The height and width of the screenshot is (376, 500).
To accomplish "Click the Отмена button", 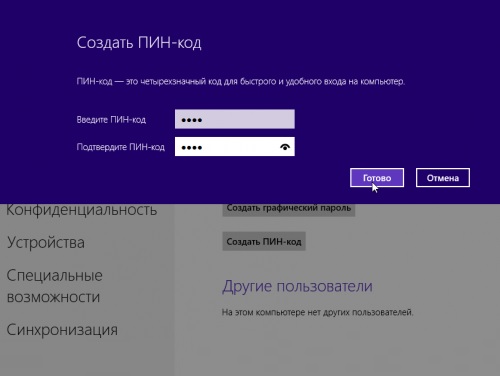I will pyautogui.click(x=443, y=178).
